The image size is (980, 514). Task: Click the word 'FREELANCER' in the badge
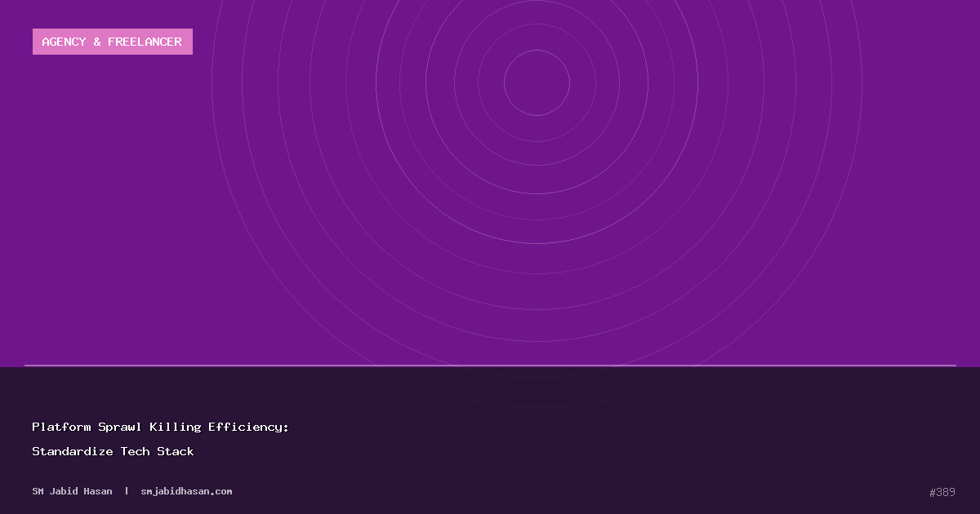(145, 42)
